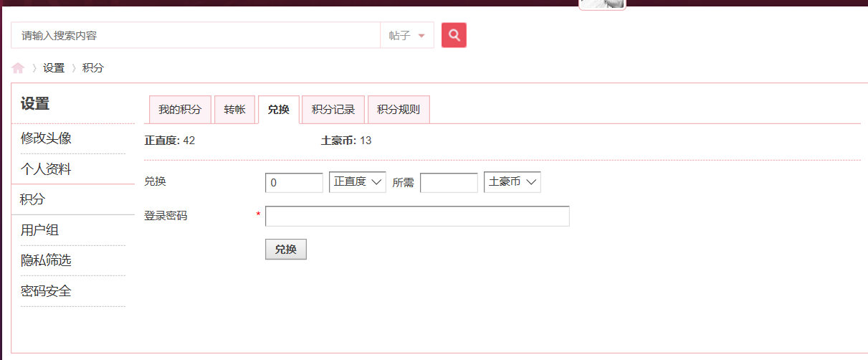Click the 兑换 submit button
Viewport: 868px width, 360px height.
click(286, 250)
